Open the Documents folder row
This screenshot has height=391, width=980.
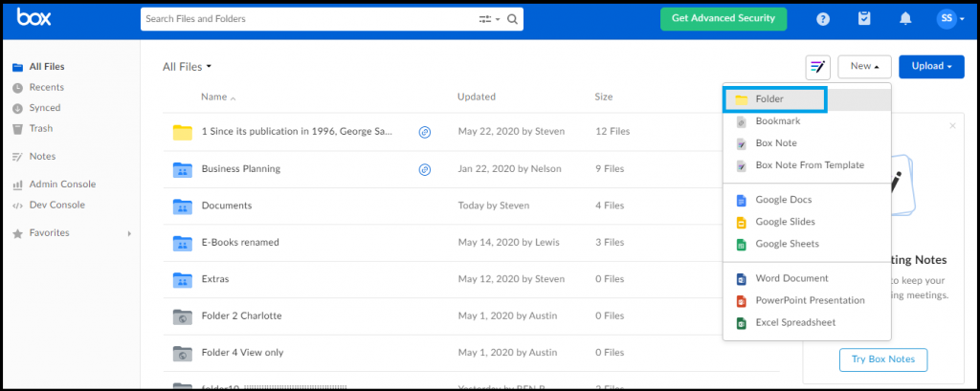pos(227,206)
